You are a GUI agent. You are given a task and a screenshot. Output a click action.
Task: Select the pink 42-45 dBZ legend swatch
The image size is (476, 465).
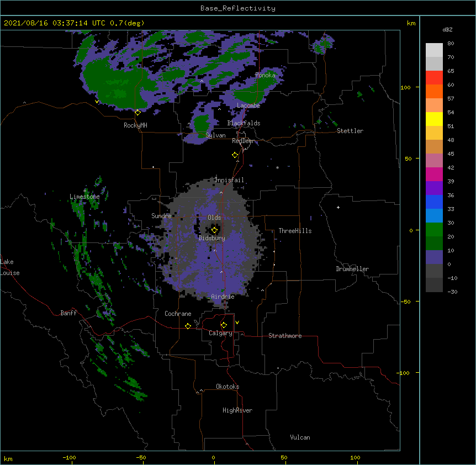pos(434,161)
